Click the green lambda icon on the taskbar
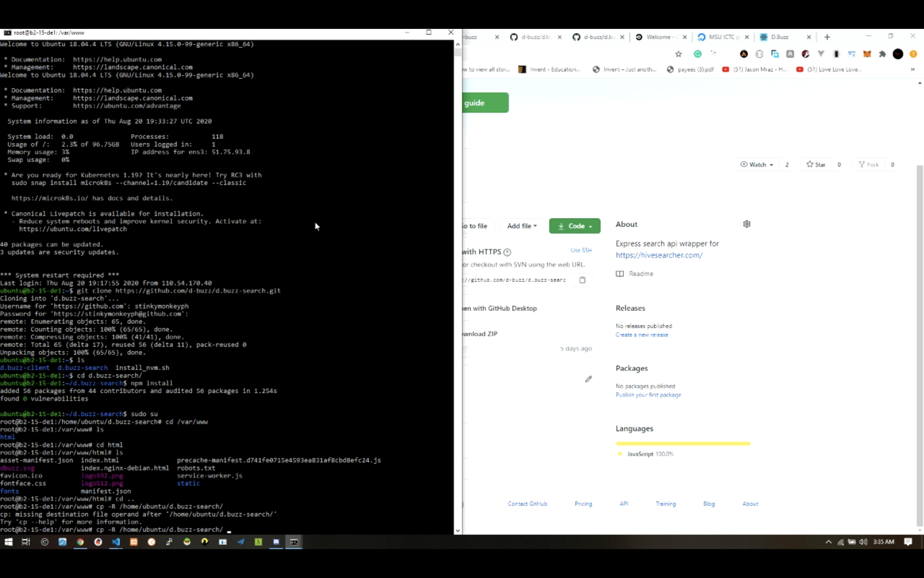Image resolution: width=924 pixels, height=578 pixels. [x=259, y=542]
